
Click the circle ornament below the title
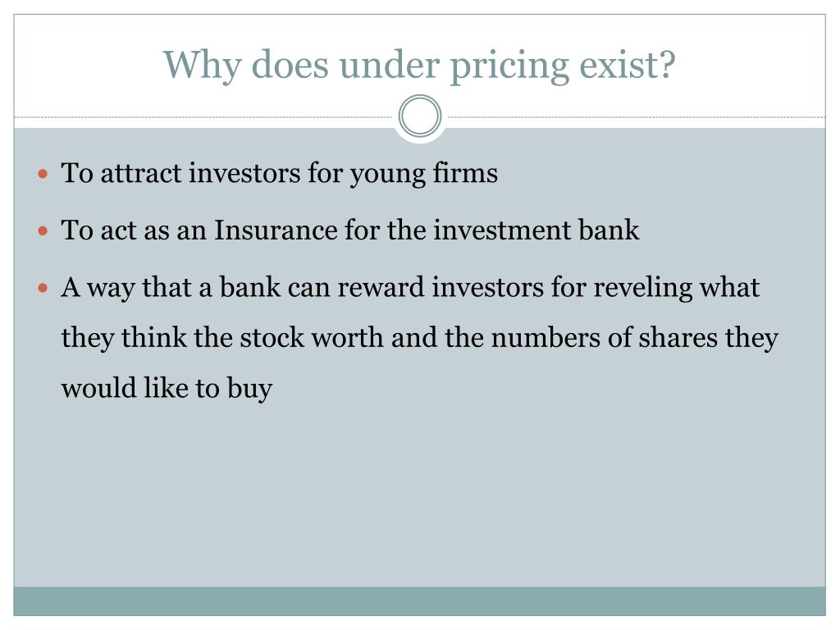(x=420, y=116)
